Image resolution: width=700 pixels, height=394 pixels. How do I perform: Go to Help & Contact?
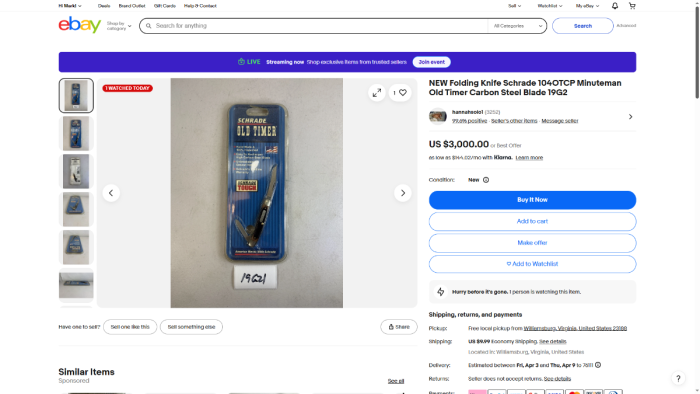(200, 6)
